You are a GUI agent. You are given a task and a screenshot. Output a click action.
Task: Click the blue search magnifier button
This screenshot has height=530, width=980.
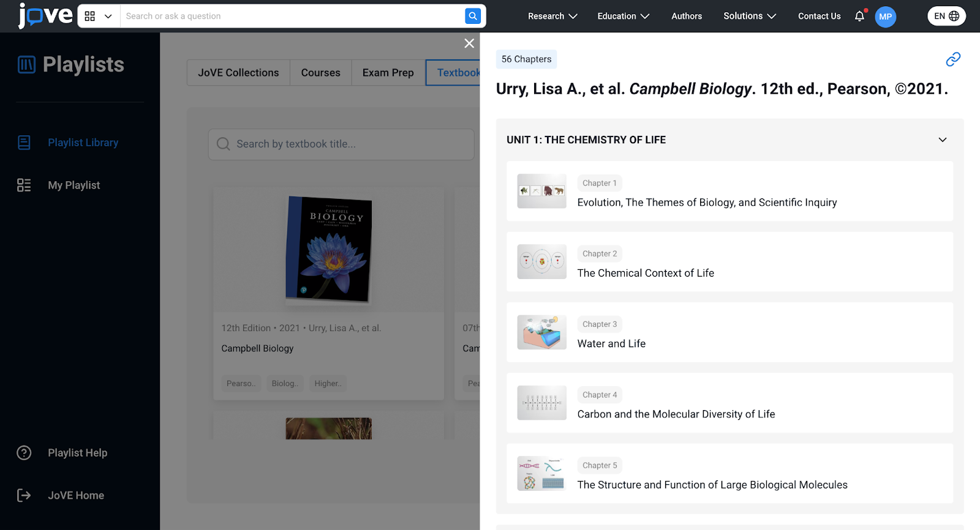(472, 16)
